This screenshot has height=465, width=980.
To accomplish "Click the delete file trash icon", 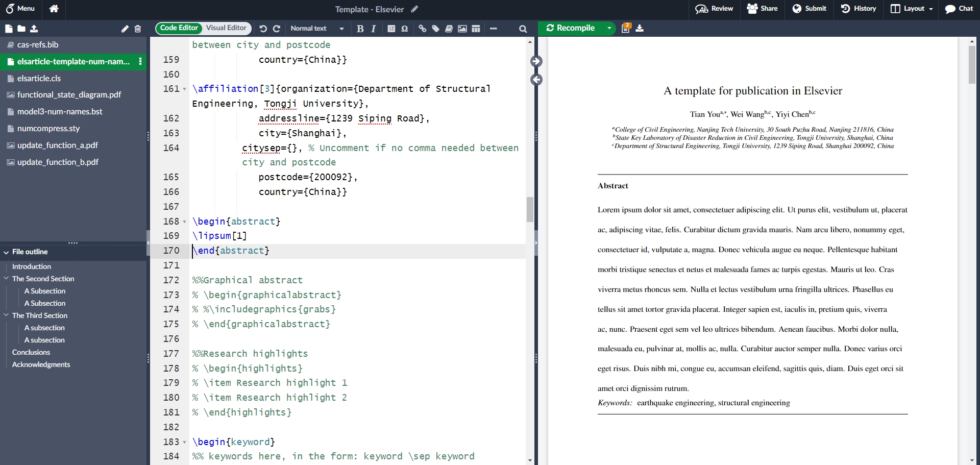I will click(x=138, y=29).
